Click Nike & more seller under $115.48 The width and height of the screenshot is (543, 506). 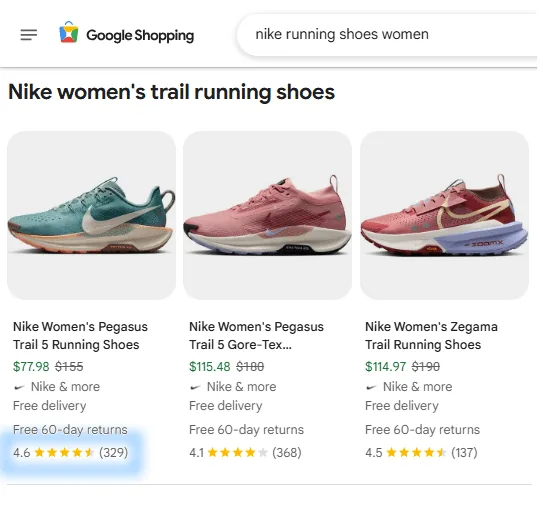(x=241, y=387)
